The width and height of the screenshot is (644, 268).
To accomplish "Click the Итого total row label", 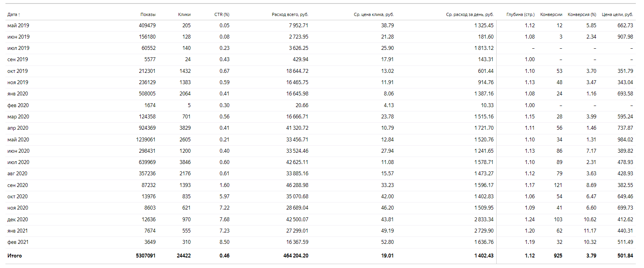I will click(14, 256).
